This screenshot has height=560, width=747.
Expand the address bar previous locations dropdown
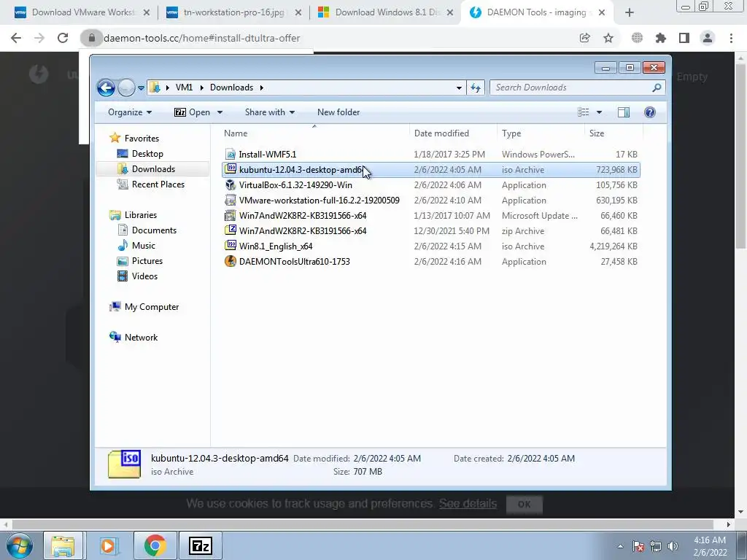coord(459,87)
